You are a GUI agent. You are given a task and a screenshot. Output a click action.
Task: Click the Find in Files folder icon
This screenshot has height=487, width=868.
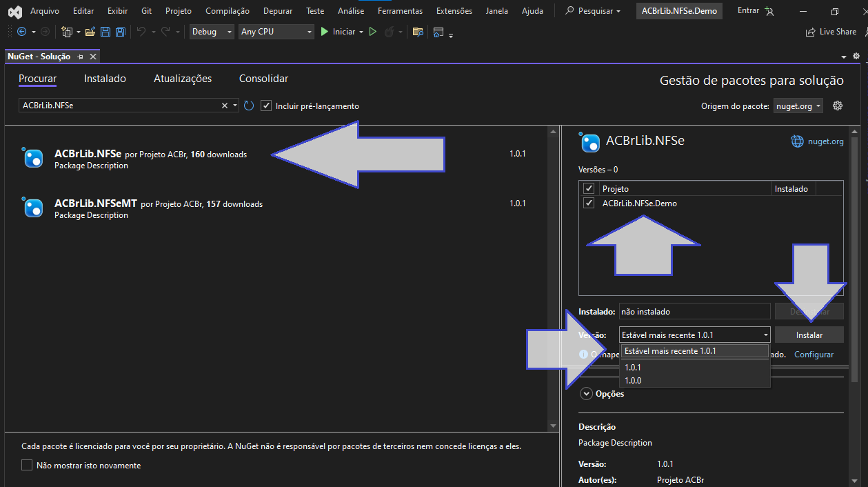(x=418, y=32)
